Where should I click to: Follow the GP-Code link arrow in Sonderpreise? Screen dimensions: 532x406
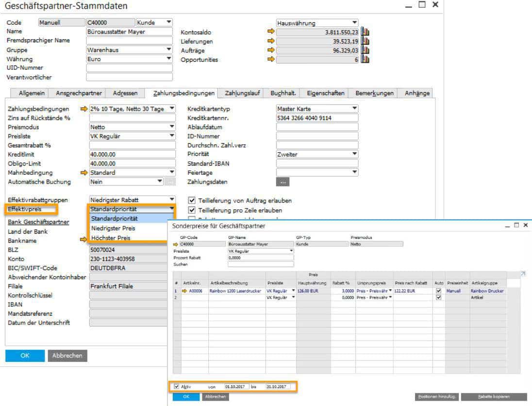pos(175,244)
